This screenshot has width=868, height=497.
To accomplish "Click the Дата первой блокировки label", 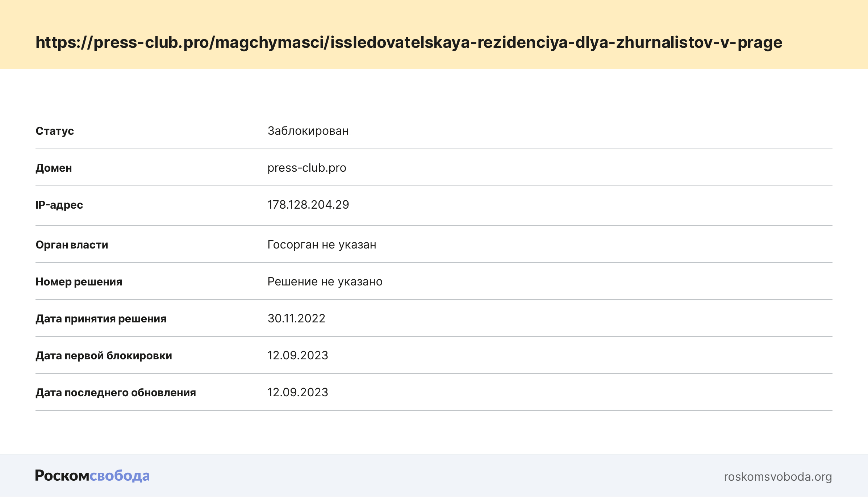I will (x=104, y=356).
